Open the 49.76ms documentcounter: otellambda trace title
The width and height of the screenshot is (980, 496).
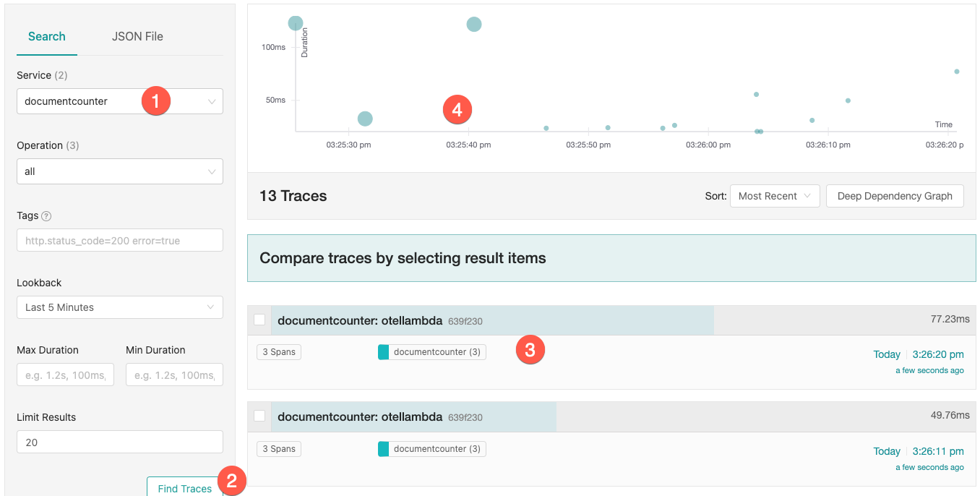click(360, 416)
